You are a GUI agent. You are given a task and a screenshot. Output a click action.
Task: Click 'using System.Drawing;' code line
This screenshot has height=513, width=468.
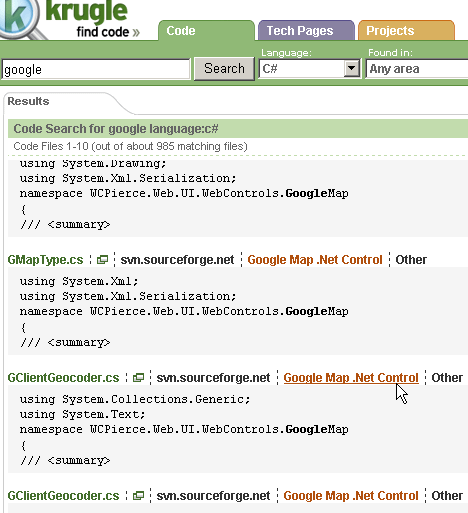pos(93,163)
